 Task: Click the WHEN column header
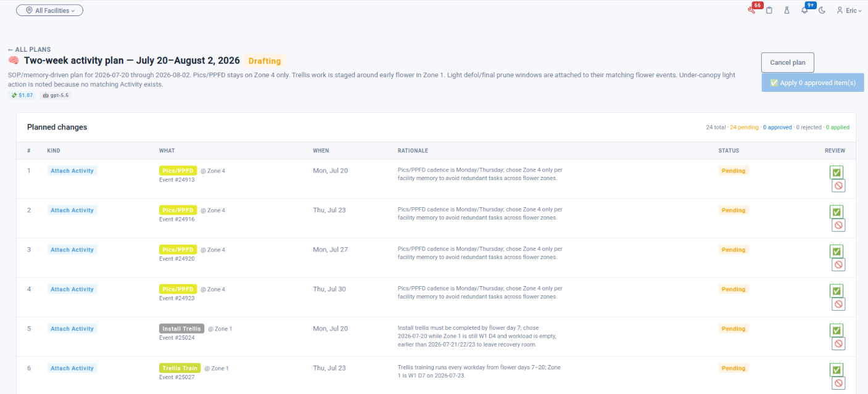(321, 150)
